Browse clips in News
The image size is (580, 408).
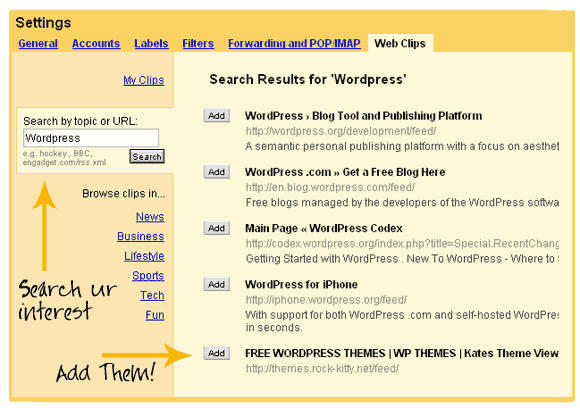pos(150,217)
